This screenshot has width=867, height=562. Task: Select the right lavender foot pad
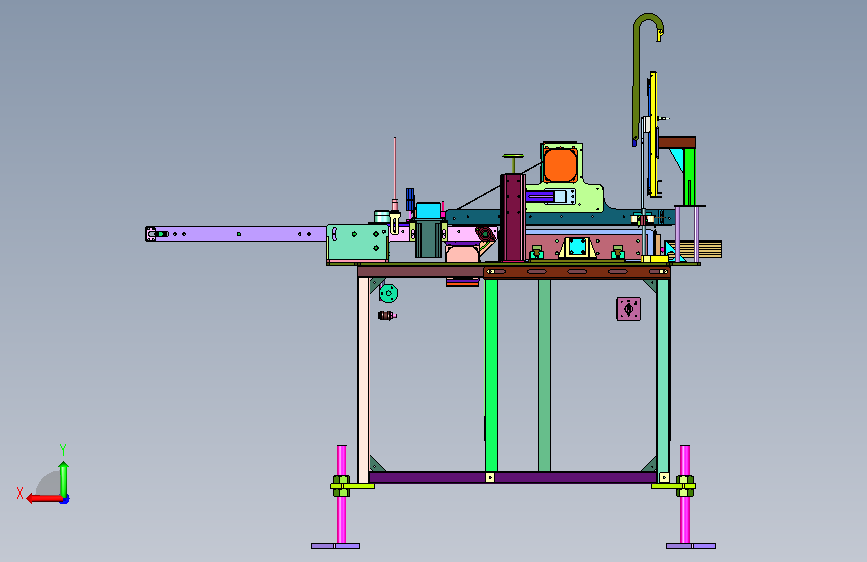[x=691, y=546]
